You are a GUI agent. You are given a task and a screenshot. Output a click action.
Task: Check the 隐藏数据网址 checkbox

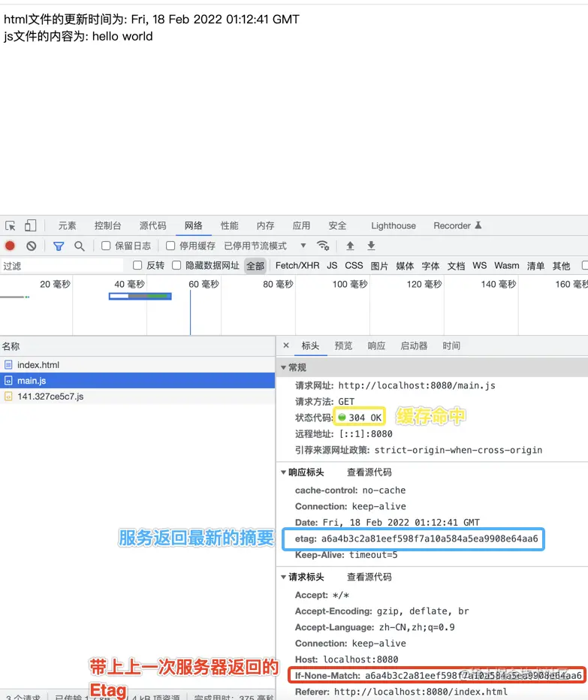(176, 266)
